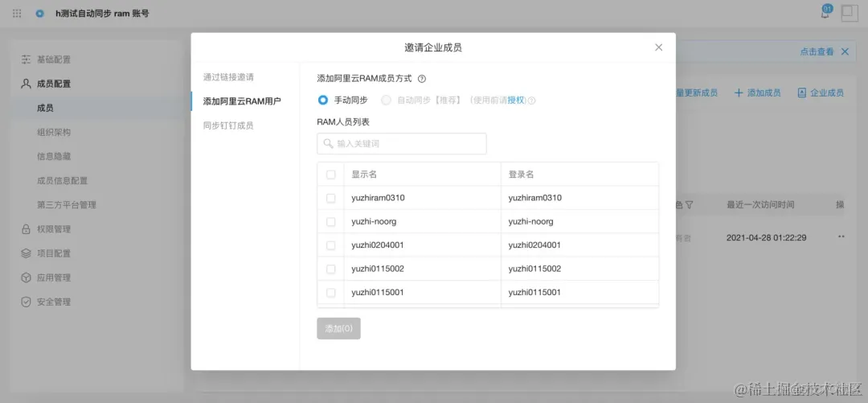Click the 企业成员 contact icon
The height and width of the screenshot is (403, 868).
coord(801,93)
